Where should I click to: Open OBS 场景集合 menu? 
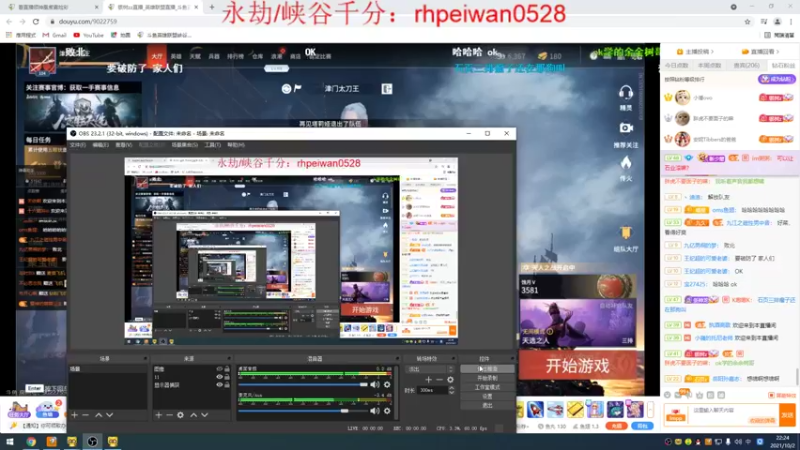[185, 145]
